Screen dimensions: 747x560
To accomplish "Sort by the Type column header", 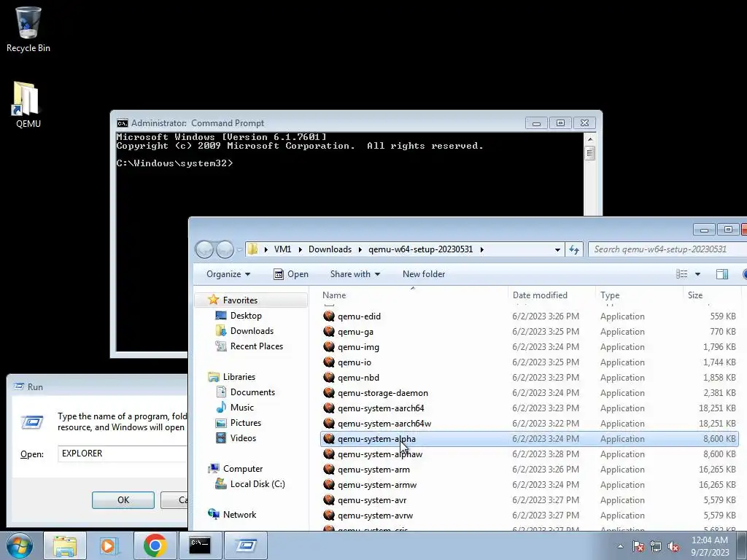I will pos(639,295).
